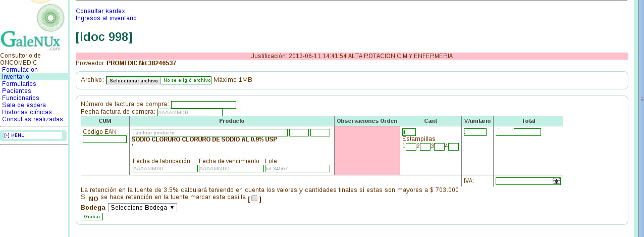
Task: Focus the Número de factura de compra field
Action: 203,105
